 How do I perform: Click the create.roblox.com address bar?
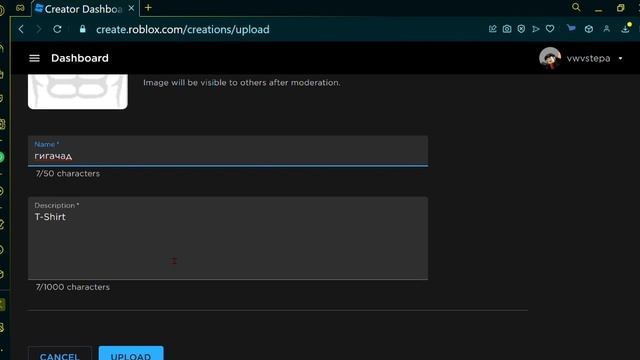click(x=182, y=29)
